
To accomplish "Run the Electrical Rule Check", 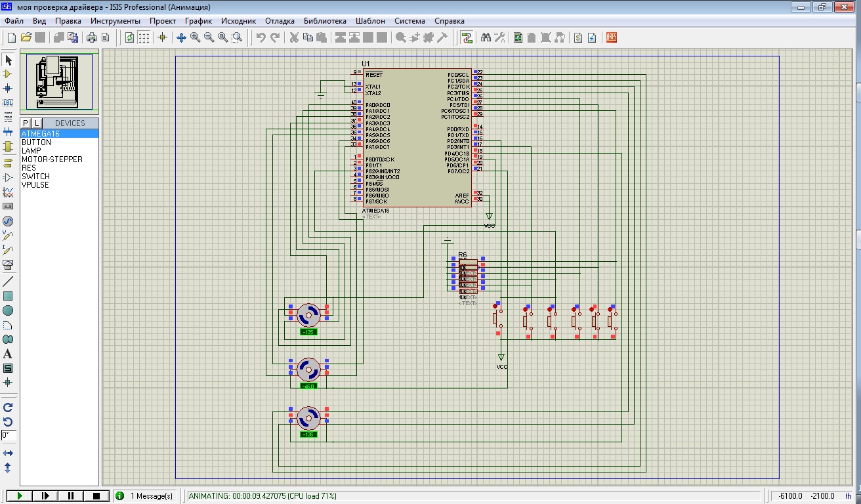I will tap(592, 37).
